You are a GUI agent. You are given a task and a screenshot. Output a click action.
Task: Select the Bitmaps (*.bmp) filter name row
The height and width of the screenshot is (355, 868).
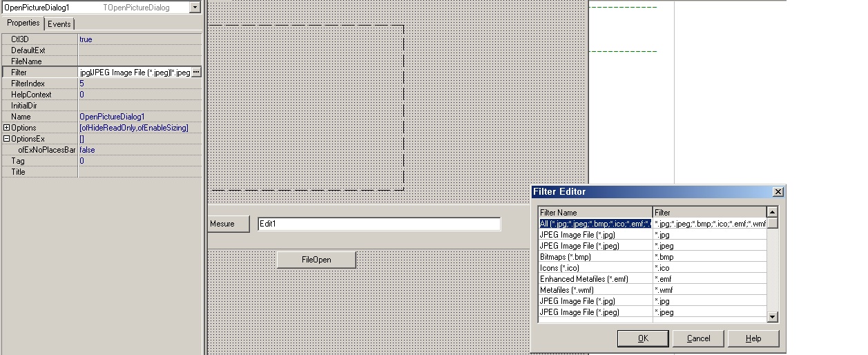[594, 257]
